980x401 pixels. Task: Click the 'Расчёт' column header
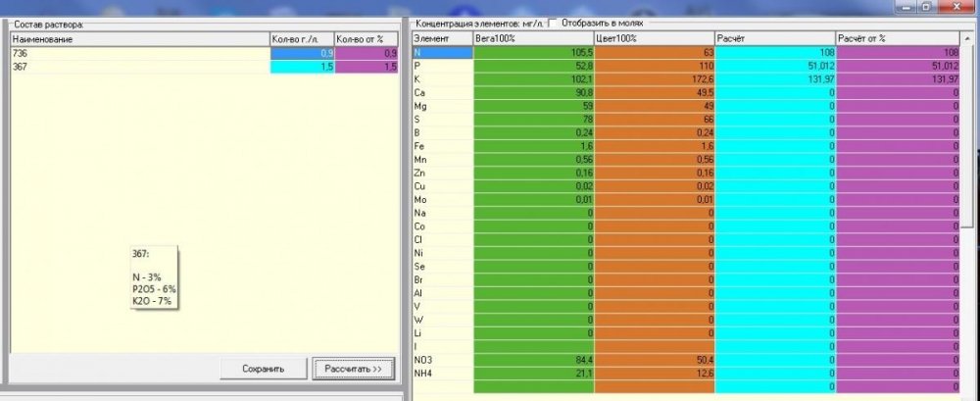point(775,39)
